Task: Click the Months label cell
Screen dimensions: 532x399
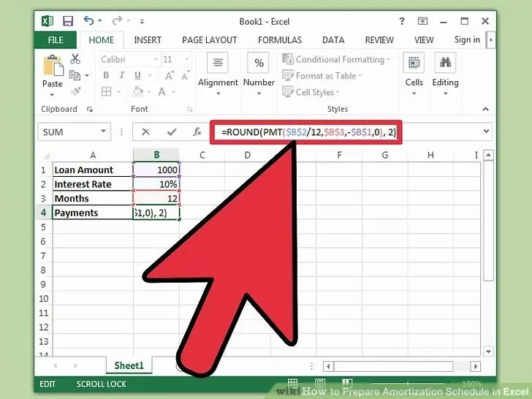Action: pyautogui.click(x=92, y=198)
